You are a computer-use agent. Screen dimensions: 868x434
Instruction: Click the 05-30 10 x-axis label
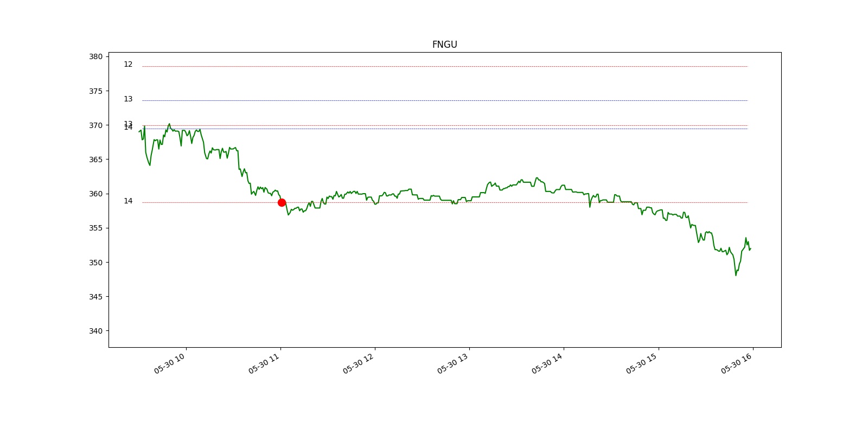[169, 363]
